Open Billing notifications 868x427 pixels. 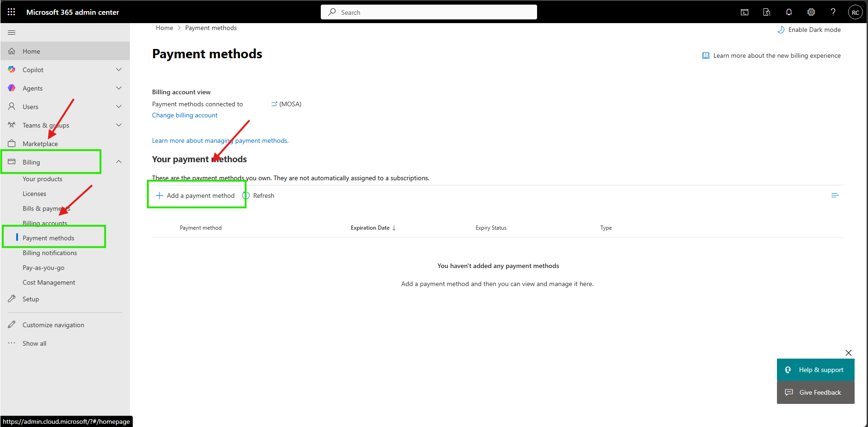pyautogui.click(x=50, y=253)
